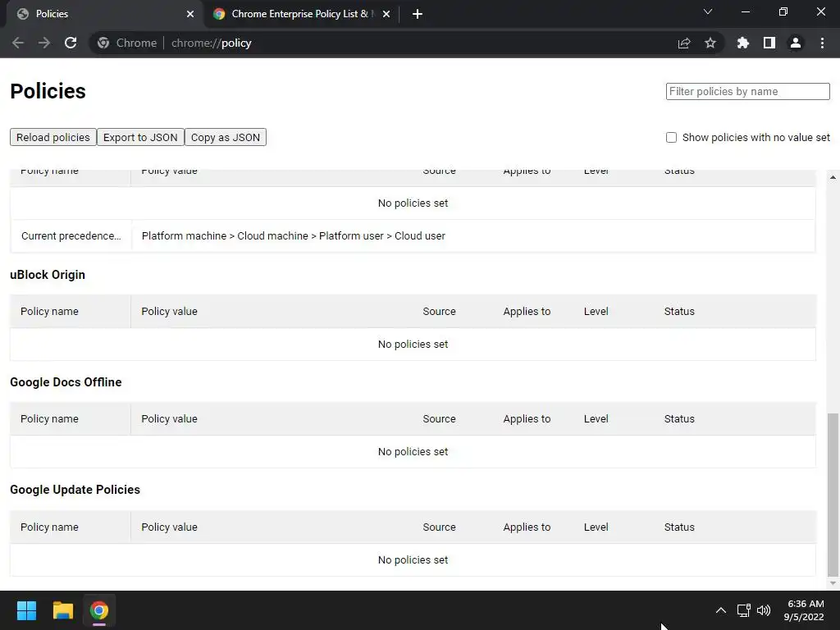Screen dimensions: 840x630
Task: Close the Policies tab
Action: 190,14
